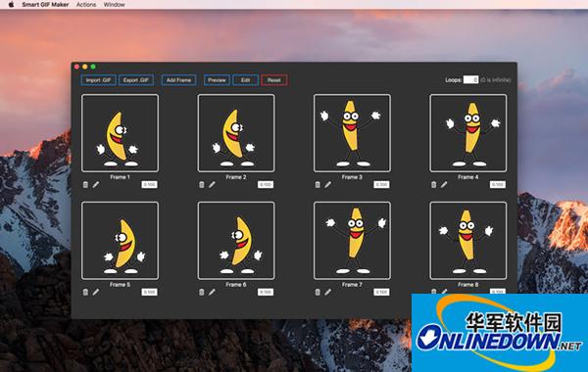Add a new frame with Add Frame
Image resolution: width=588 pixels, height=372 pixels.
click(x=179, y=80)
